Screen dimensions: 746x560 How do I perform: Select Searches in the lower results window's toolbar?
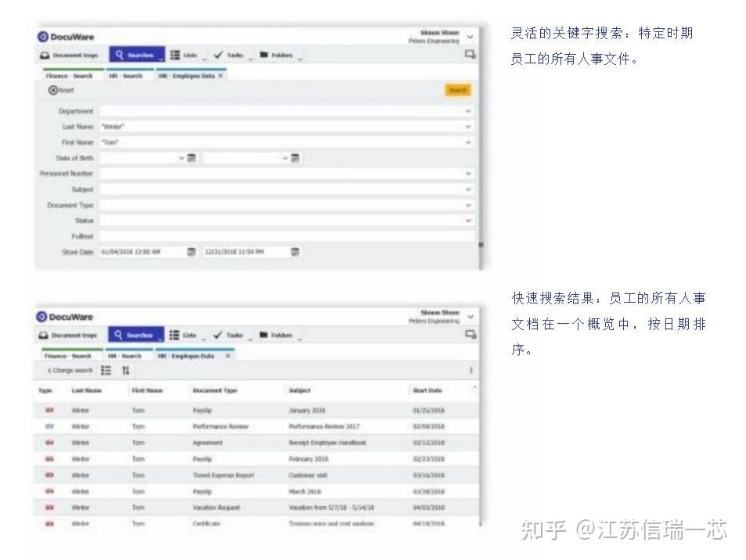click(x=136, y=335)
